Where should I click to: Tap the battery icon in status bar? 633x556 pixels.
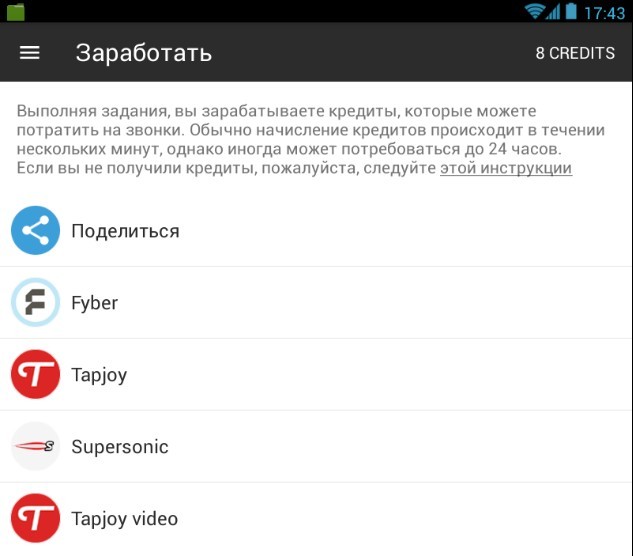pos(571,11)
